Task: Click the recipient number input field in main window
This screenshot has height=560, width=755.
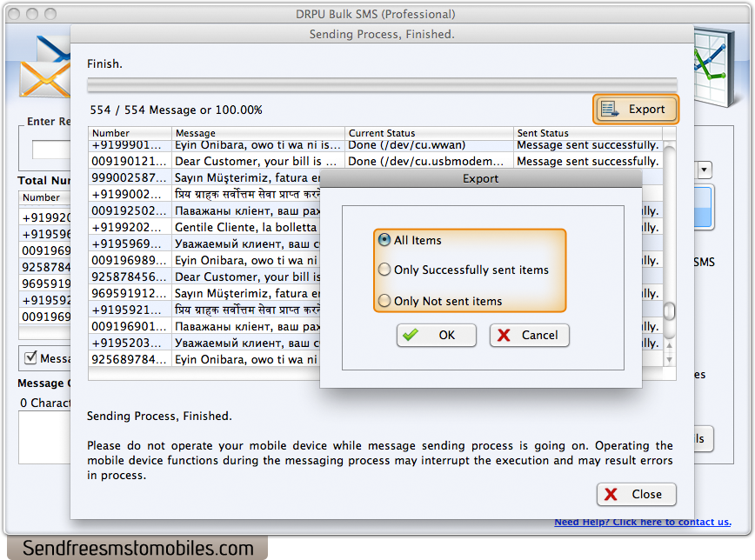Action: (51, 150)
